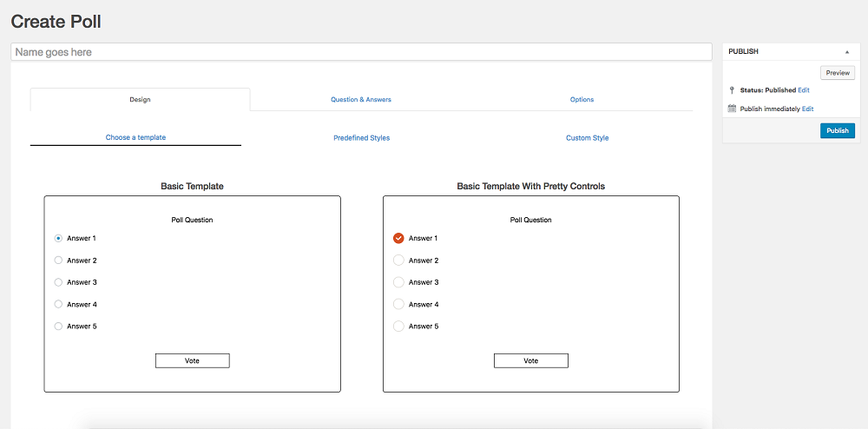Select Answer 4 in Pretty Controls template

398,304
